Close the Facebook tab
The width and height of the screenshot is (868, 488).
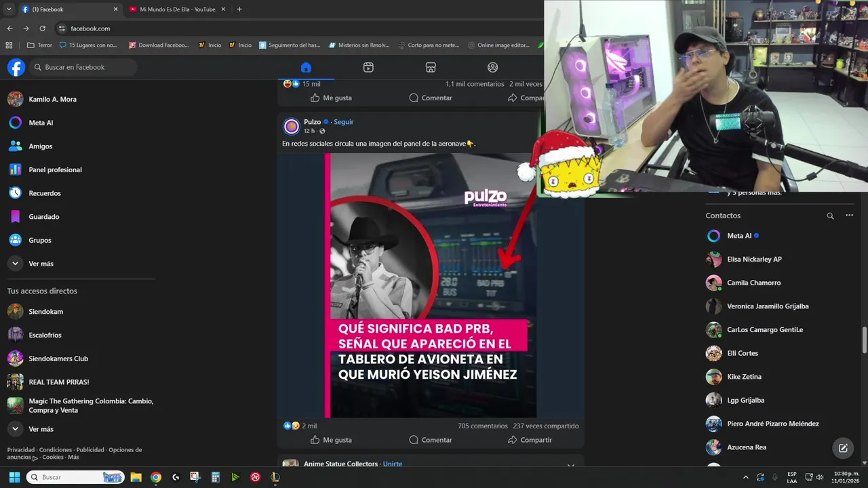pos(115,9)
